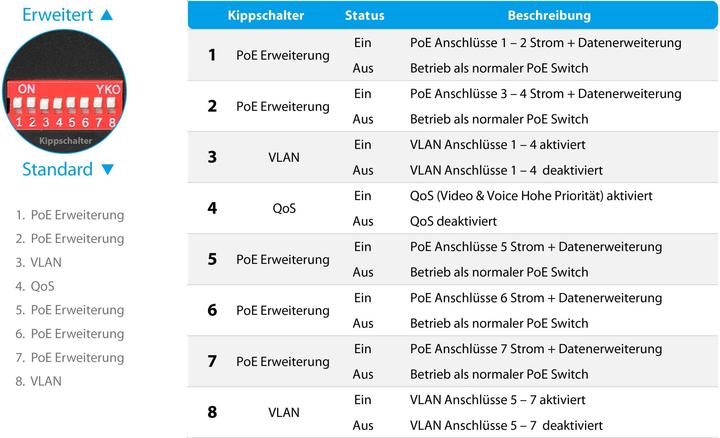Select 'QoS deaktiviert' description text
The width and height of the screenshot is (720, 438).
click(453, 221)
